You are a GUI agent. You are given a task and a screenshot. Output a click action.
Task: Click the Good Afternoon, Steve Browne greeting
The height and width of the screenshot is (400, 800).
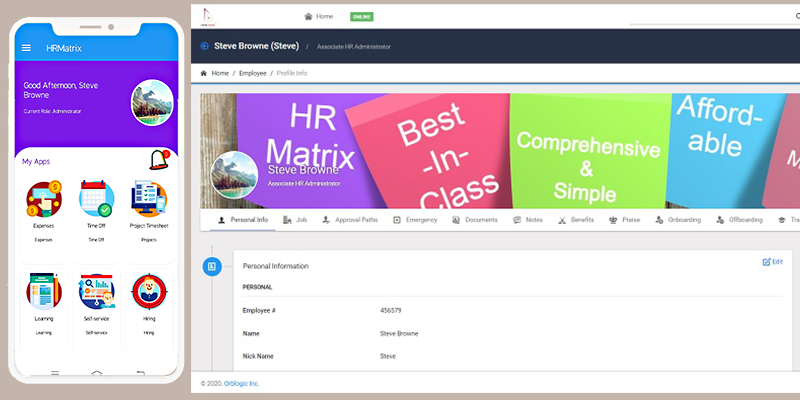click(x=61, y=90)
